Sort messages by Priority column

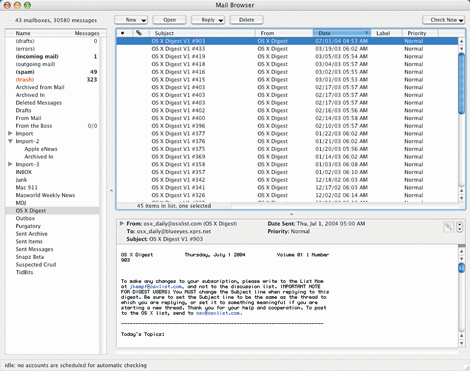420,33
